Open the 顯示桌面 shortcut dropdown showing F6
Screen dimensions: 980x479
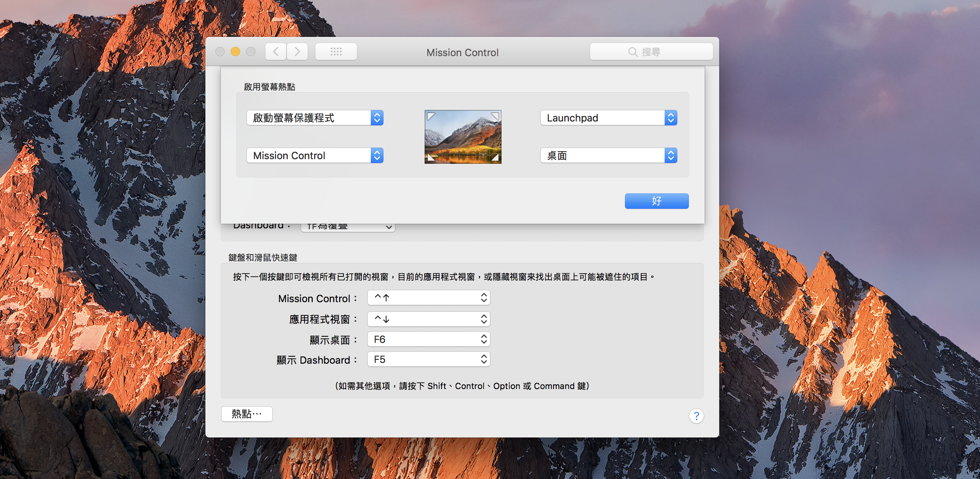[429, 339]
